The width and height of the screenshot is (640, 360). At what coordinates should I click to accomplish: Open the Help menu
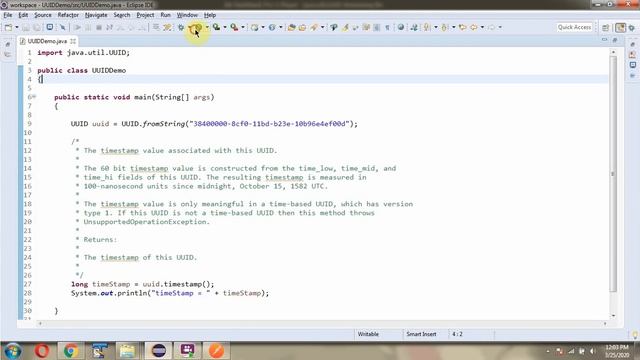pyautogui.click(x=210, y=15)
